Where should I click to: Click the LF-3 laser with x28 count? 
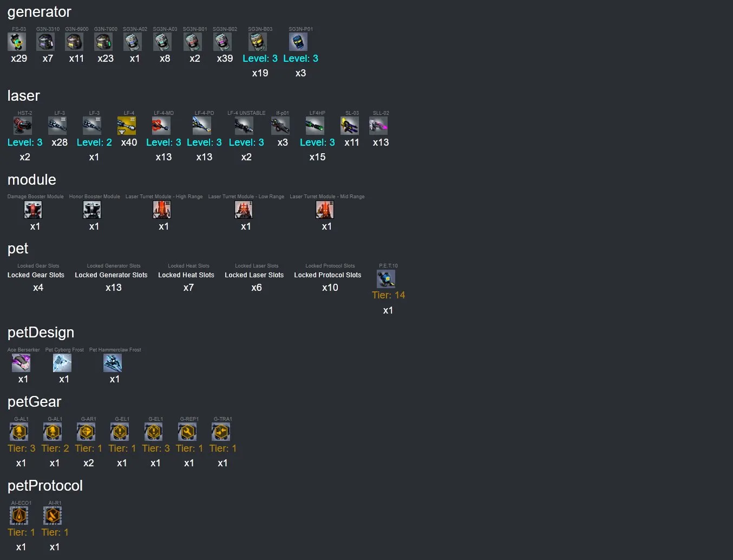pyautogui.click(x=57, y=126)
